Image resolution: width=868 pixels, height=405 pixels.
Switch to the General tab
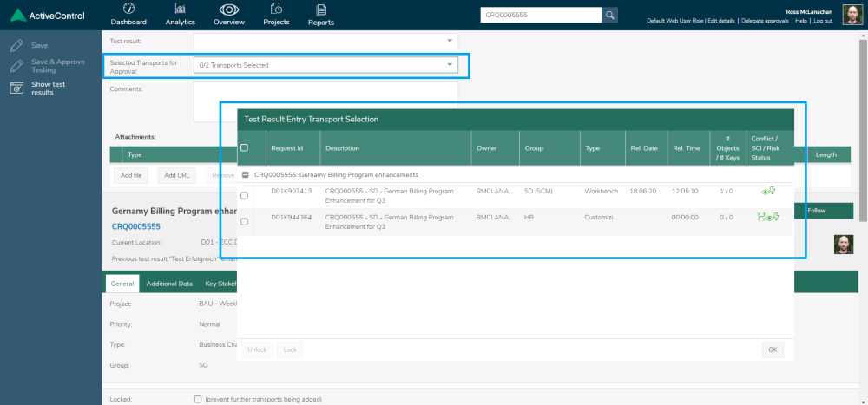[x=122, y=284]
